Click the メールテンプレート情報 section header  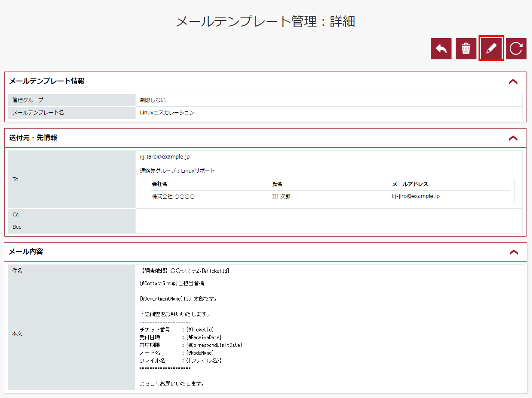pos(265,81)
